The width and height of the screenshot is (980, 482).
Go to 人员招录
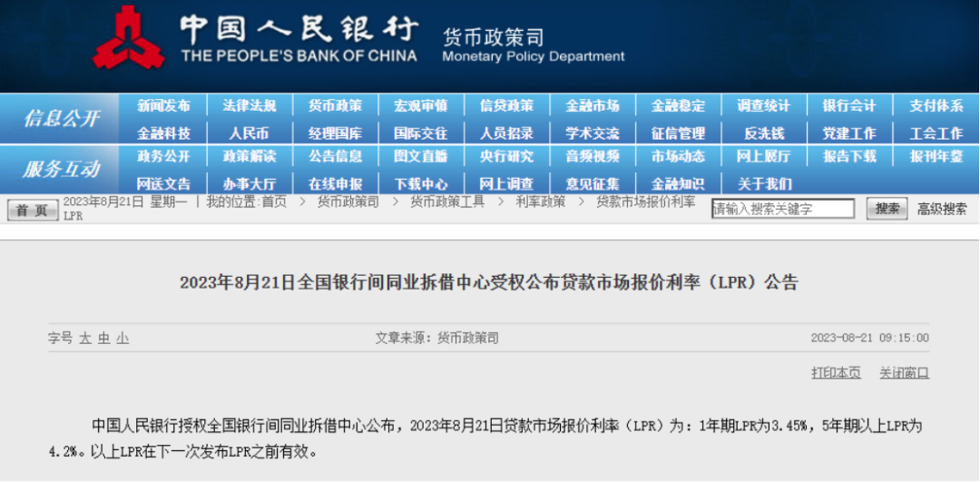[x=506, y=133]
